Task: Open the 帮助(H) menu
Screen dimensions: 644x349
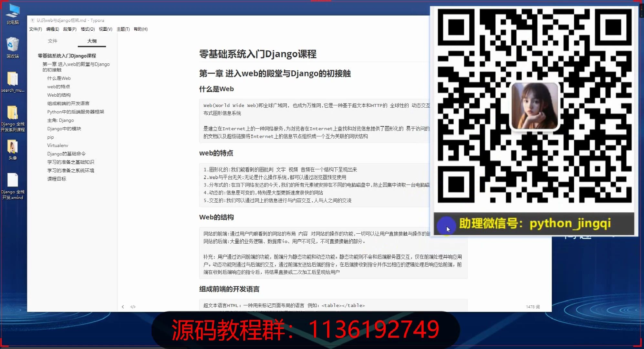Action: pos(140,29)
